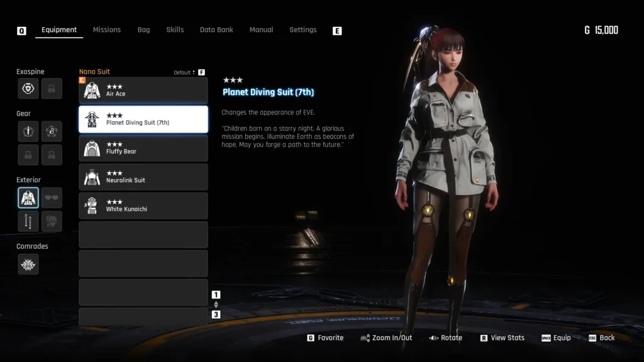This screenshot has width=644, height=362.
Task: Click the Fluffy Bear suit thumbnail icon
Action: (92, 148)
